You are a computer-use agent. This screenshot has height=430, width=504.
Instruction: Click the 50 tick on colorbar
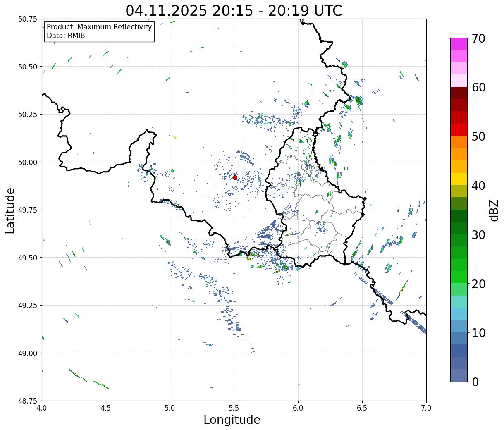tap(478, 136)
